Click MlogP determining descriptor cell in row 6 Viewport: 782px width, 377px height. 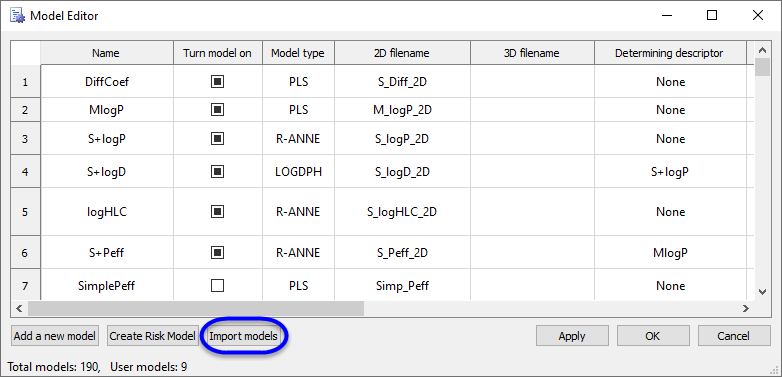point(670,253)
